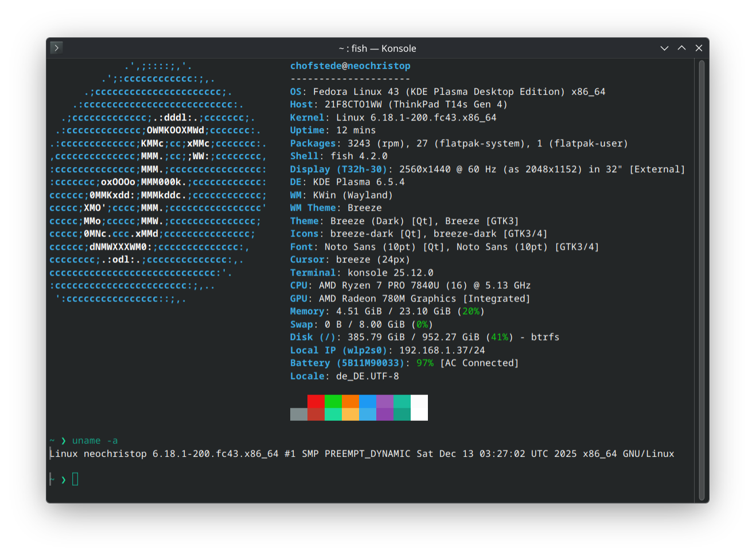Click the blue color block in top row

[x=367, y=401]
